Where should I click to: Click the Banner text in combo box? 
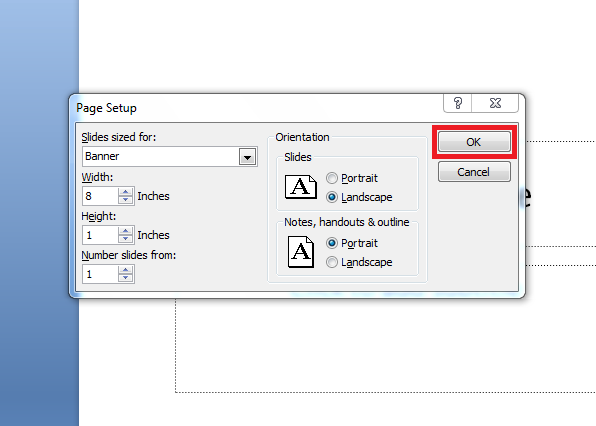click(102, 156)
